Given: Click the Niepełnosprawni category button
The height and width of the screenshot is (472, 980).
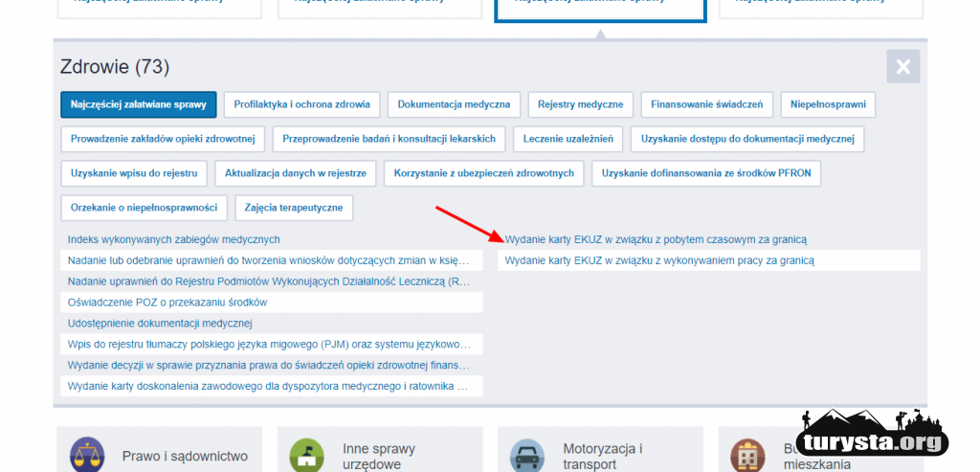Looking at the screenshot, I should coord(828,103).
